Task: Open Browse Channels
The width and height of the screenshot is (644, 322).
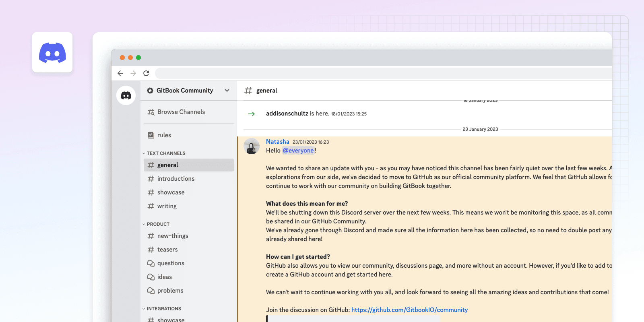Action: pyautogui.click(x=189, y=112)
